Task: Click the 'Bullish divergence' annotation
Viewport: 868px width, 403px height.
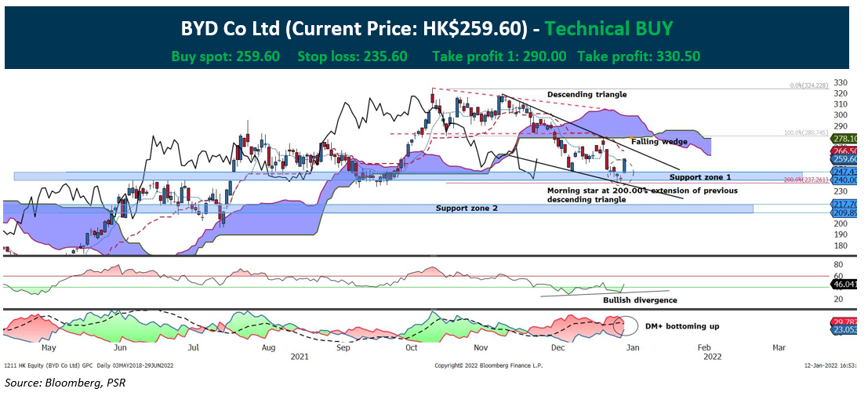Action: coord(639,300)
